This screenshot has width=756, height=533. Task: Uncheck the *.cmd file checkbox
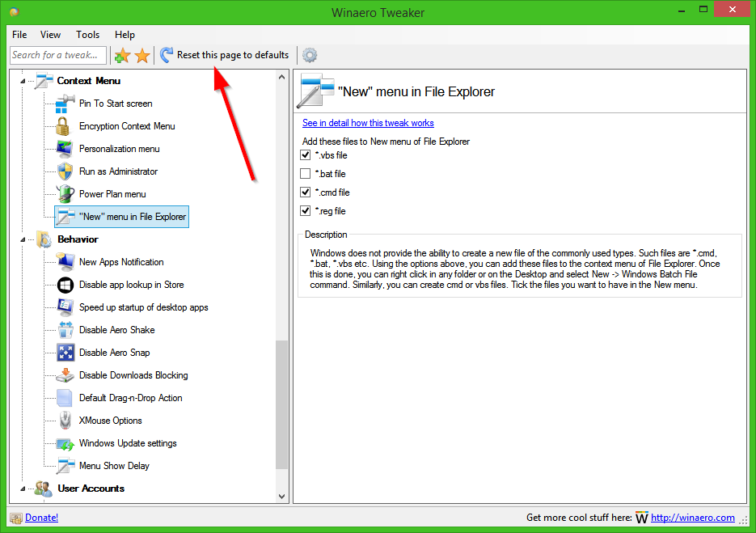pos(305,192)
